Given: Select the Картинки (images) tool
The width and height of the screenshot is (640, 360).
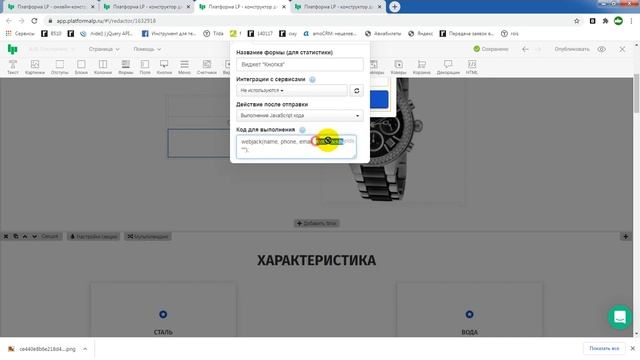Looking at the screenshot, I should click(35, 67).
